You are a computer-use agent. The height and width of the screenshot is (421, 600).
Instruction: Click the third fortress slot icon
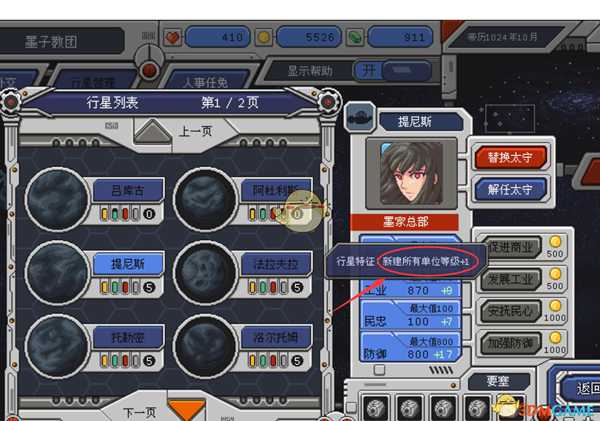click(x=443, y=409)
